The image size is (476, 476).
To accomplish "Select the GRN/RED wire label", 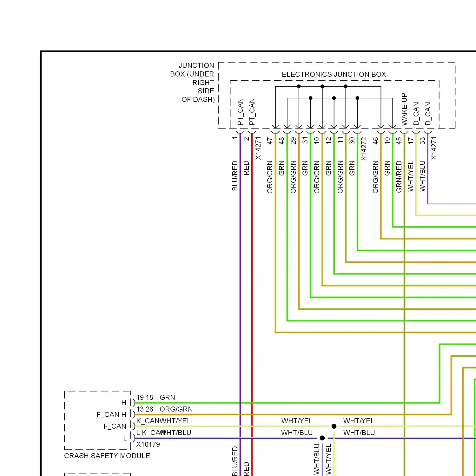I will (399, 177).
